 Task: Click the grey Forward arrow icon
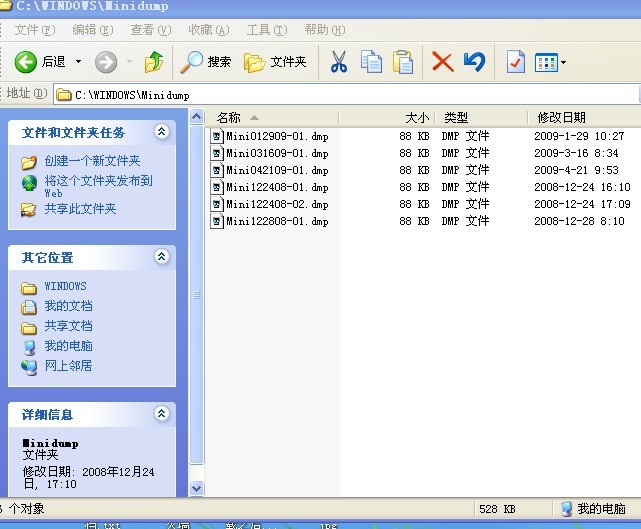106,62
